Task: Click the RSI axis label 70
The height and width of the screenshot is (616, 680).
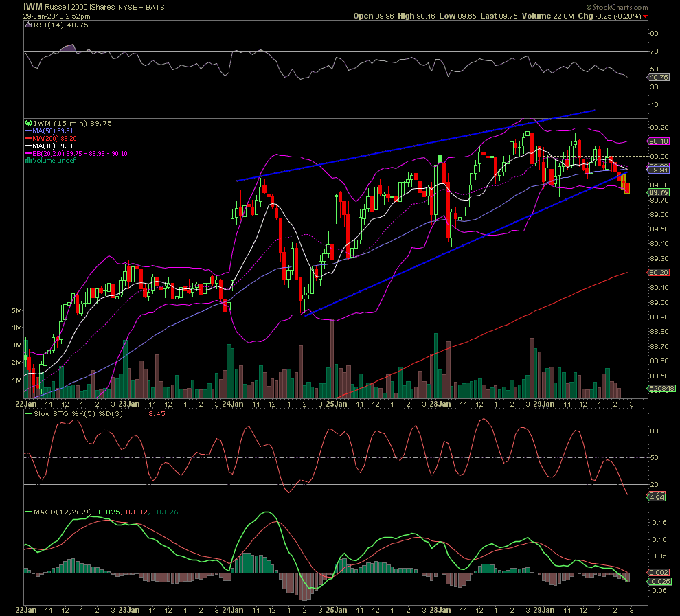Action: pos(654,51)
